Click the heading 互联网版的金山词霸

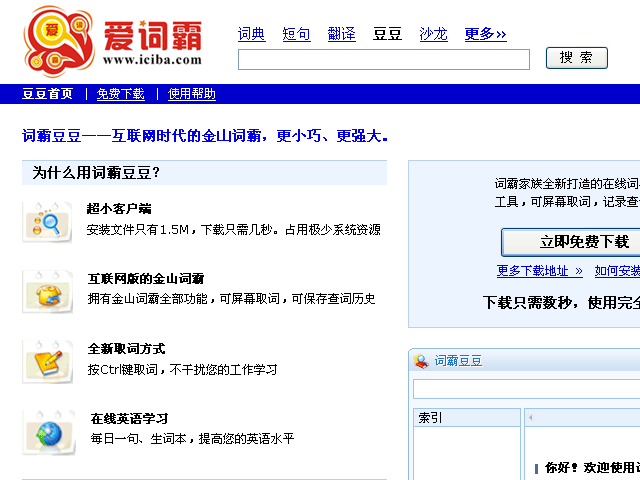(146, 279)
